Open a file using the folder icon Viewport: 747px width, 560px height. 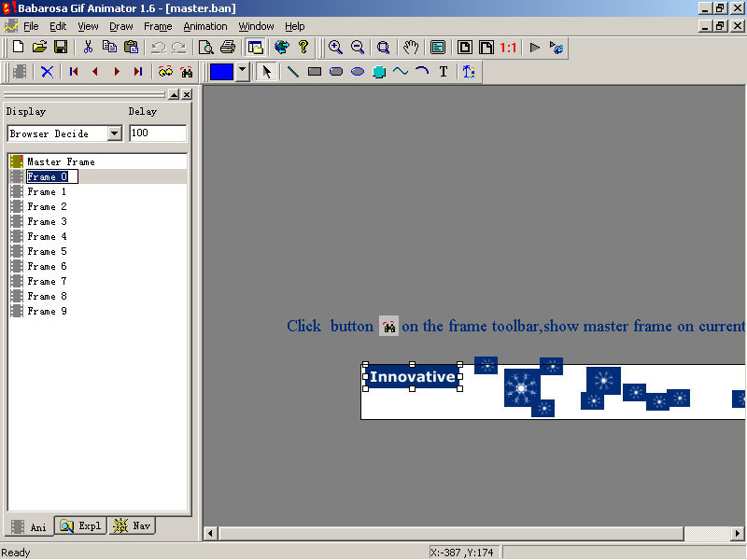point(39,47)
